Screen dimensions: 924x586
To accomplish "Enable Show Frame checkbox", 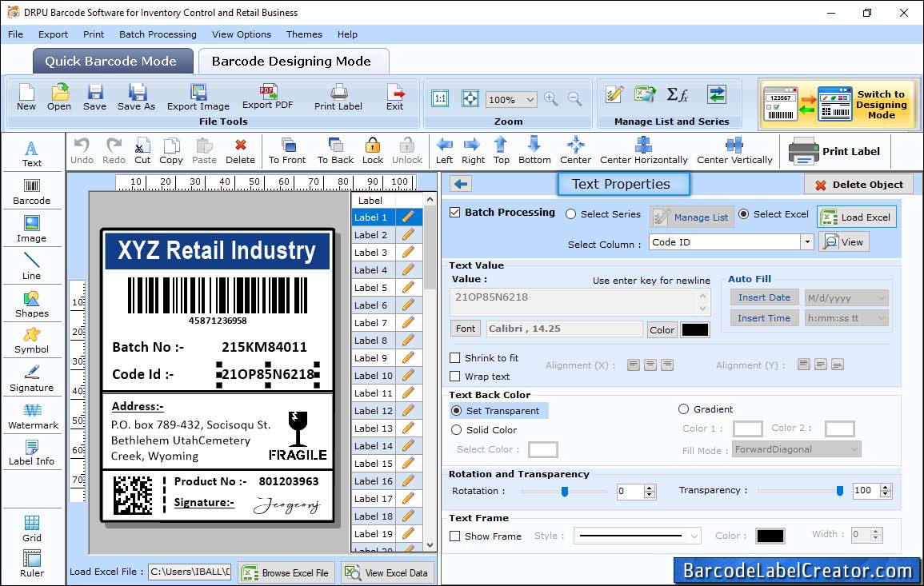I will [455, 536].
